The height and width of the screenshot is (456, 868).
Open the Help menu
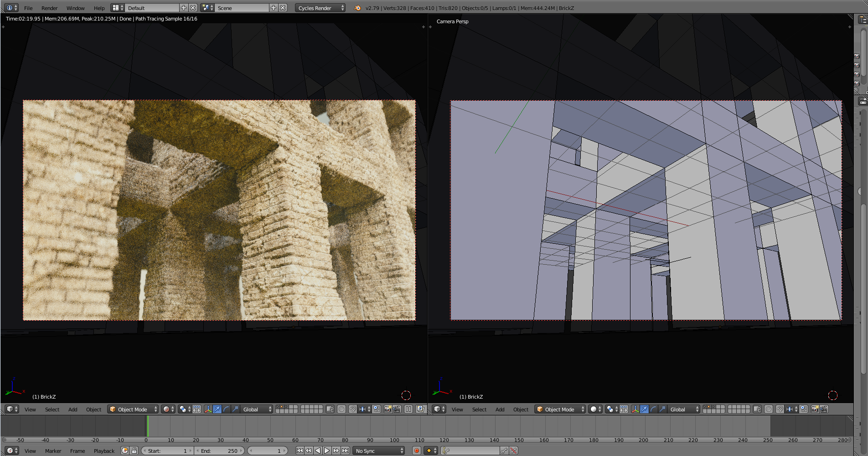point(99,8)
